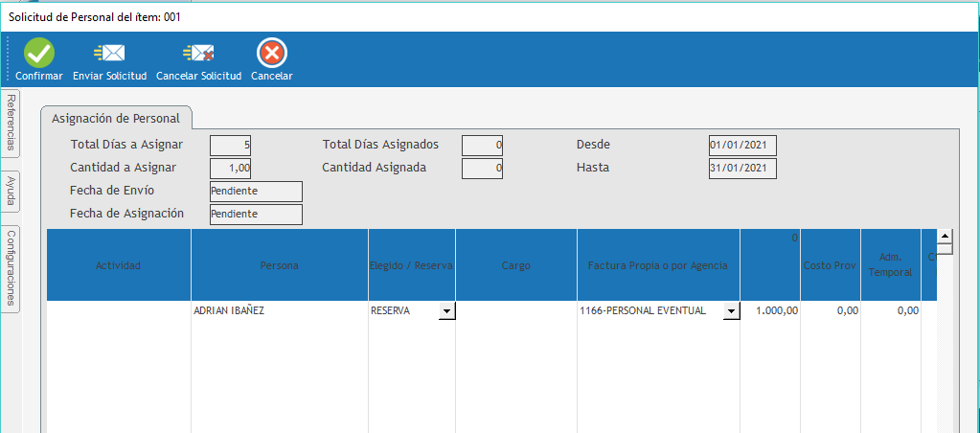Click the Desde date field
The width and height of the screenshot is (980, 433).
742,146
